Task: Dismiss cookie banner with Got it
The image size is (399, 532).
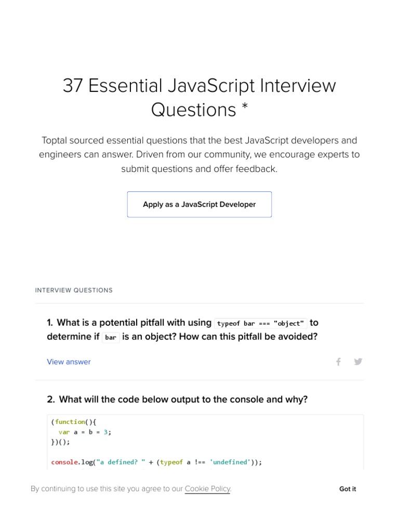Action: [348, 489]
